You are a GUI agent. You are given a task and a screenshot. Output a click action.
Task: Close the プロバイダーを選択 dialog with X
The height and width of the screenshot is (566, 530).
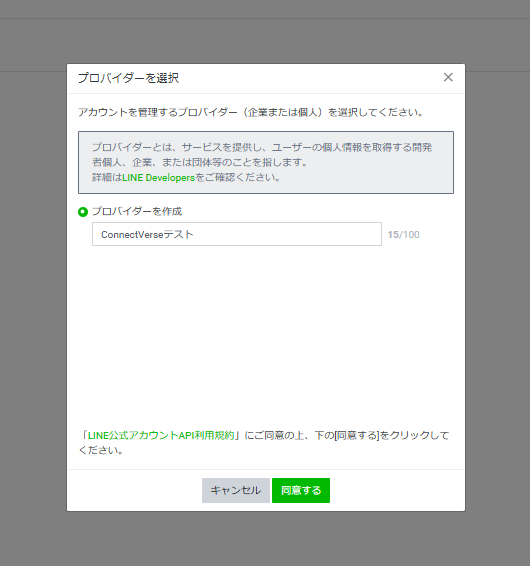tap(448, 77)
